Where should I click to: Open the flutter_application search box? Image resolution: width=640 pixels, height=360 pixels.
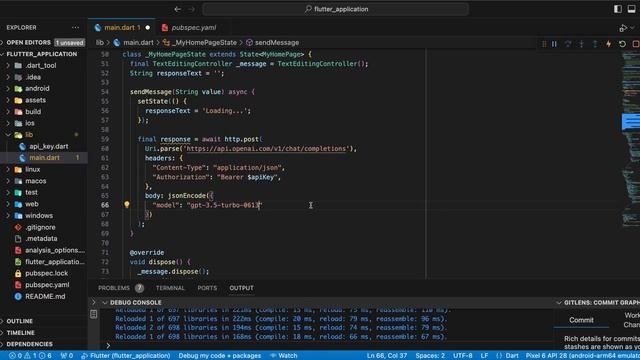click(x=336, y=9)
